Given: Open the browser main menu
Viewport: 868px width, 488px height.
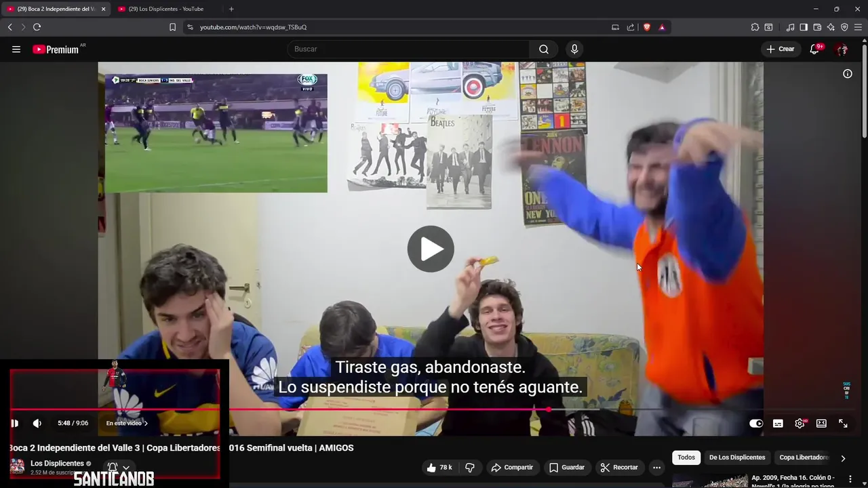Looking at the screenshot, I should (x=858, y=27).
